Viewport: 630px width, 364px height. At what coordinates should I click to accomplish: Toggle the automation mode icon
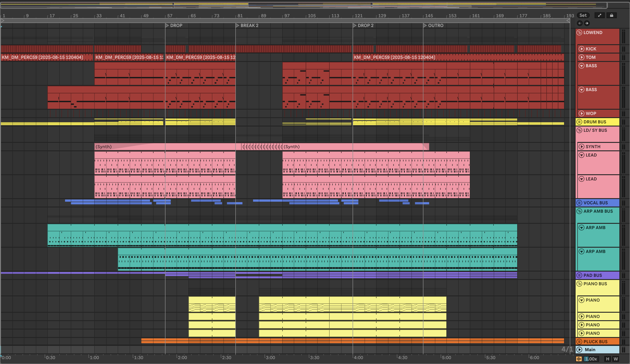pos(599,15)
